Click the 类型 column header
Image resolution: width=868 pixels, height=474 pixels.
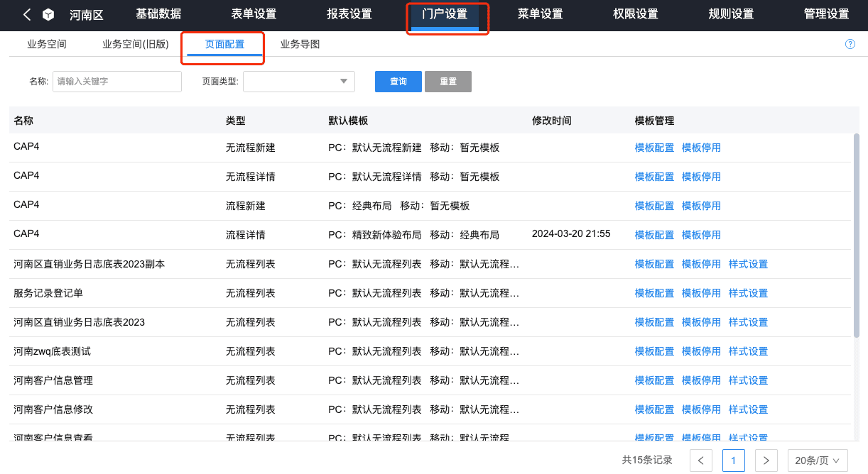(235, 121)
